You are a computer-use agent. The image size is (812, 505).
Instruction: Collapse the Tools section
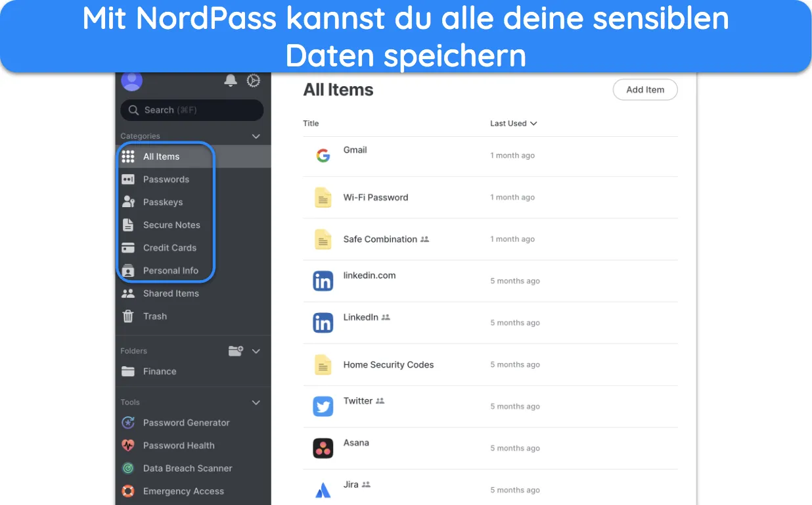[x=256, y=402]
